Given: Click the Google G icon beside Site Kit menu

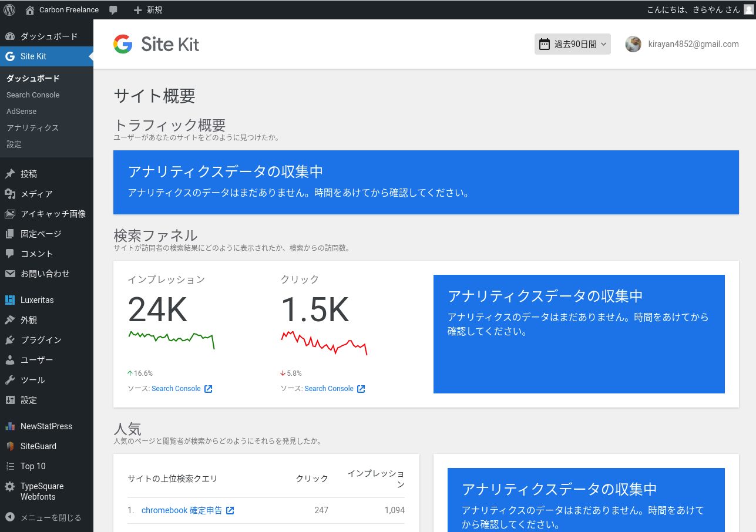Looking at the screenshot, I should pos(9,56).
